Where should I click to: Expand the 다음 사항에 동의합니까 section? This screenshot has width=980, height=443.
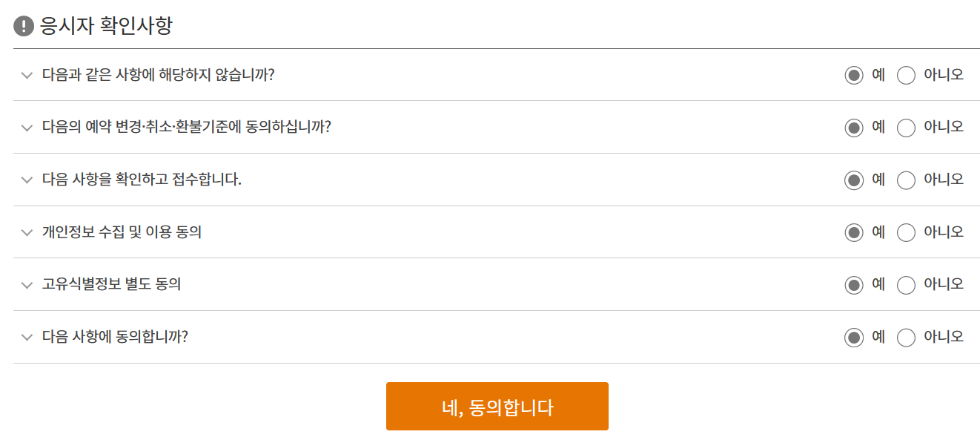[27, 337]
